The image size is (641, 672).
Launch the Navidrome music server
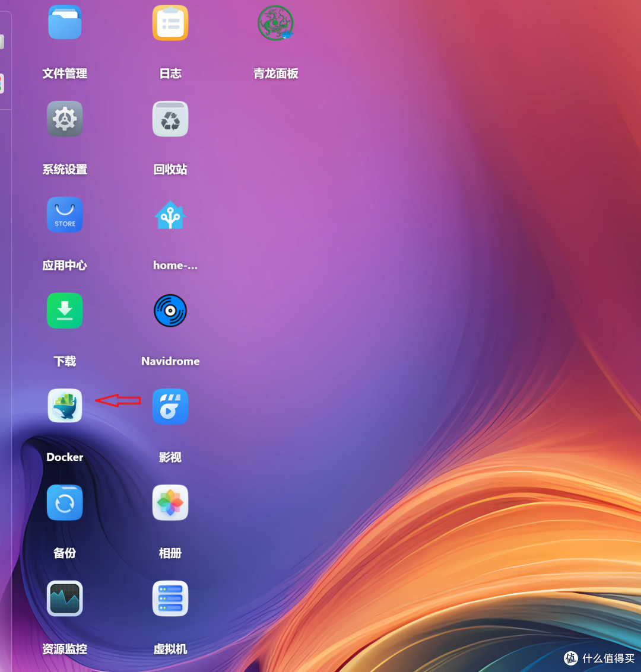point(170,310)
